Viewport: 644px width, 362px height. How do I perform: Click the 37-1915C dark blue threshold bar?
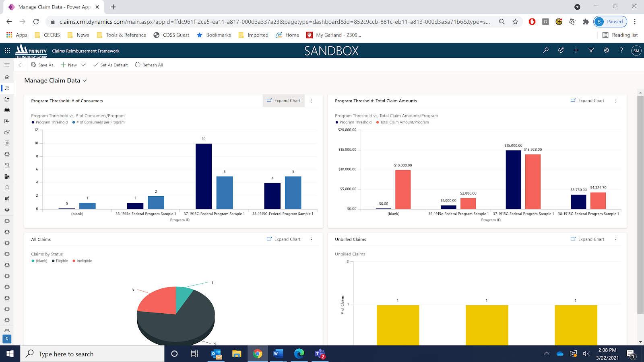204,176
